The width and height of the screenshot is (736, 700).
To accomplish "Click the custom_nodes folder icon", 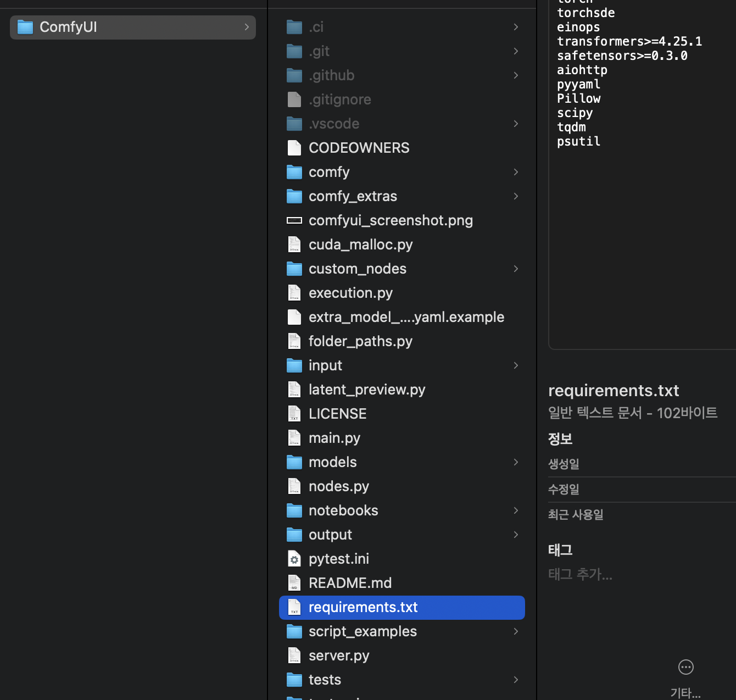I will (294, 269).
